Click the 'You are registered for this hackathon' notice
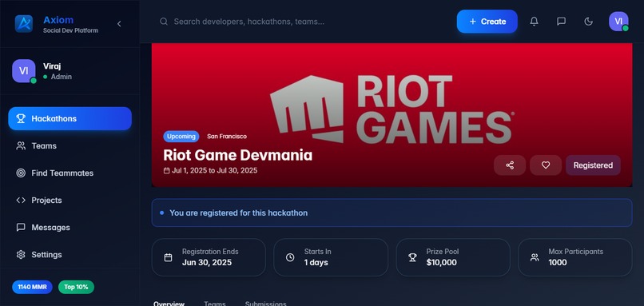This screenshot has width=644, height=306. (x=392, y=213)
